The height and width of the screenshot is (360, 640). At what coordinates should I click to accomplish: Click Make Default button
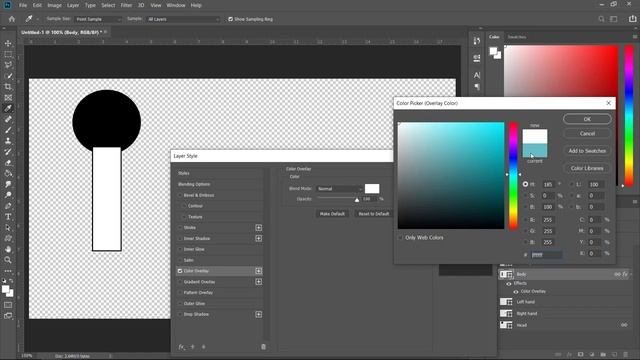(x=332, y=213)
